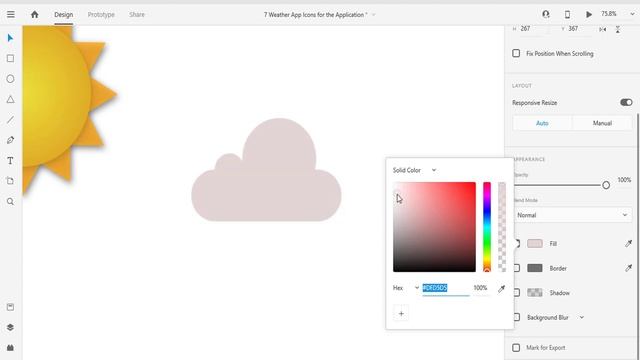
Task: Open the Solid Color type dropdown
Action: coord(415,170)
